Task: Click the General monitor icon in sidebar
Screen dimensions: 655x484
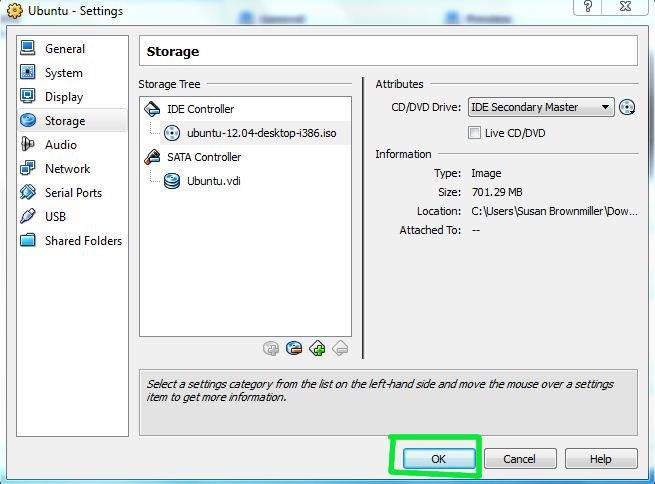Action: 28,48
